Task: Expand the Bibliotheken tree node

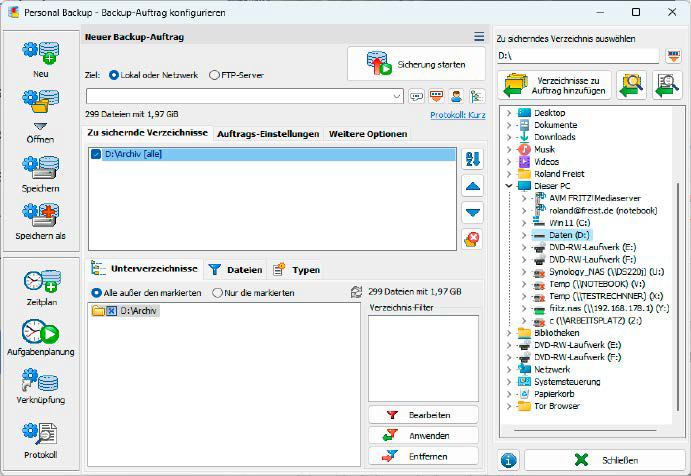Action: (x=509, y=332)
